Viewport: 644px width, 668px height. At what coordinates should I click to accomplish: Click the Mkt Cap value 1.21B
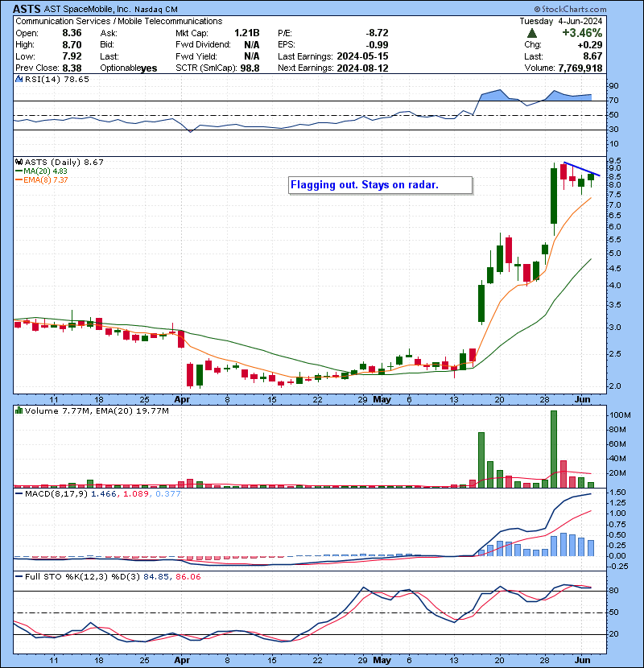click(247, 33)
